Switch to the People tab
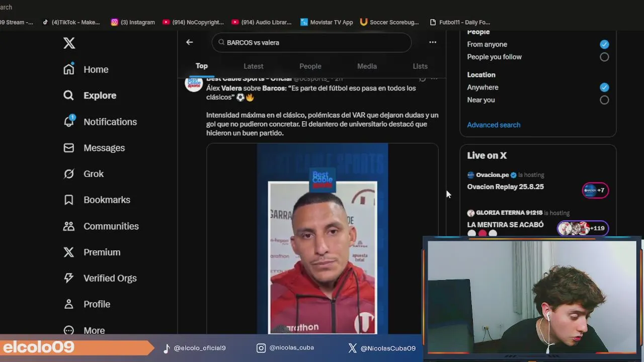Image resolution: width=644 pixels, height=362 pixels. pos(310,66)
